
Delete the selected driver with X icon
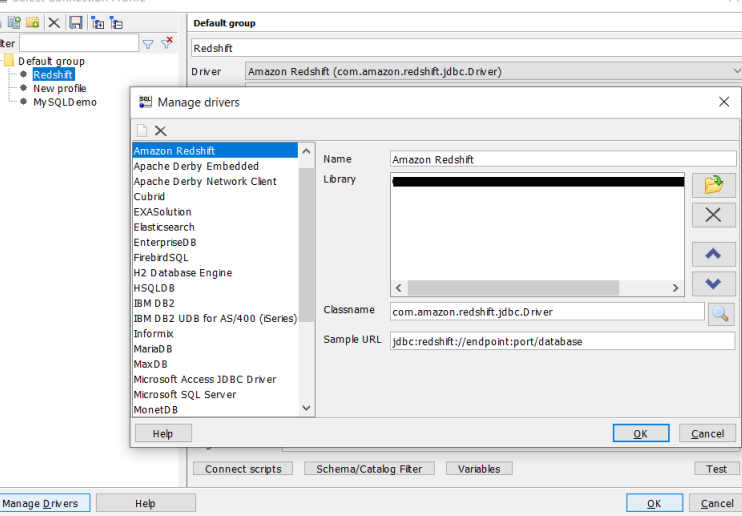pyautogui.click(x=160, y=131)
